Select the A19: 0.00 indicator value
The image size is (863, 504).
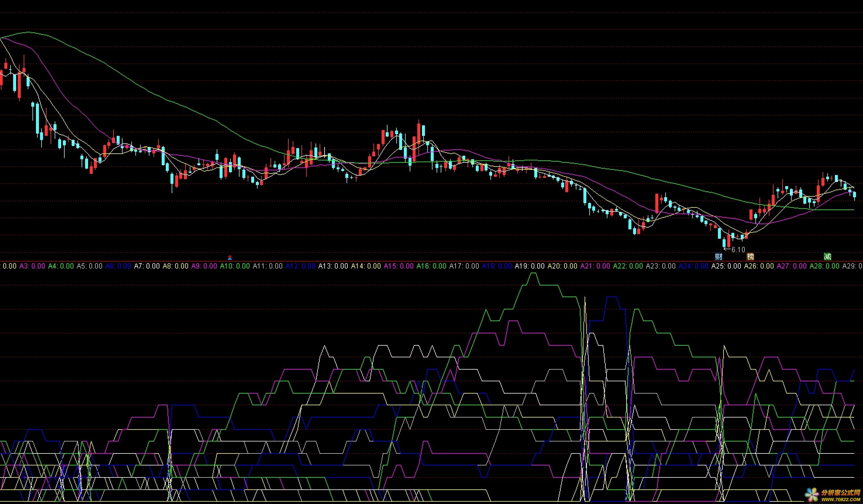(530, 266)
